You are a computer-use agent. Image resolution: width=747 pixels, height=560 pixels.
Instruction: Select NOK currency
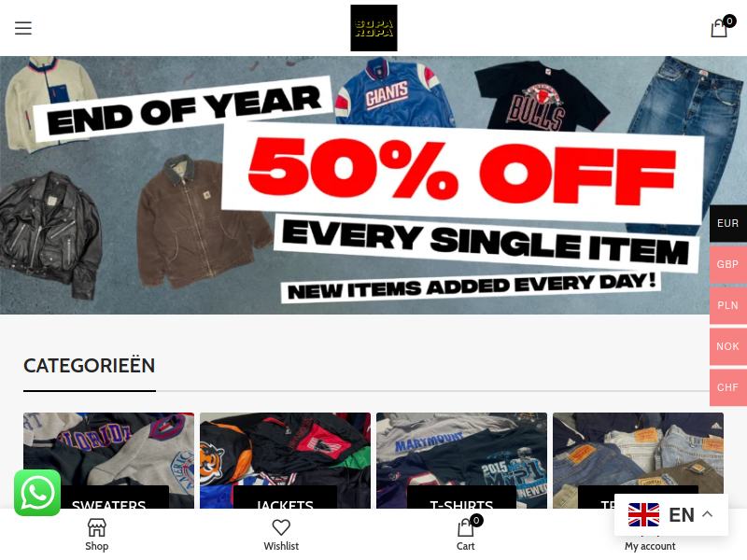pyautogui.click(x=728, y=346)
